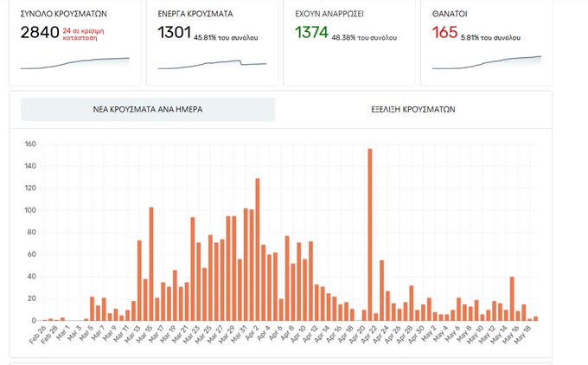The image size is (588, 365).
Task: Click the ΘΑΝΑΤΟΙ card heading
Action: point(450,14)
